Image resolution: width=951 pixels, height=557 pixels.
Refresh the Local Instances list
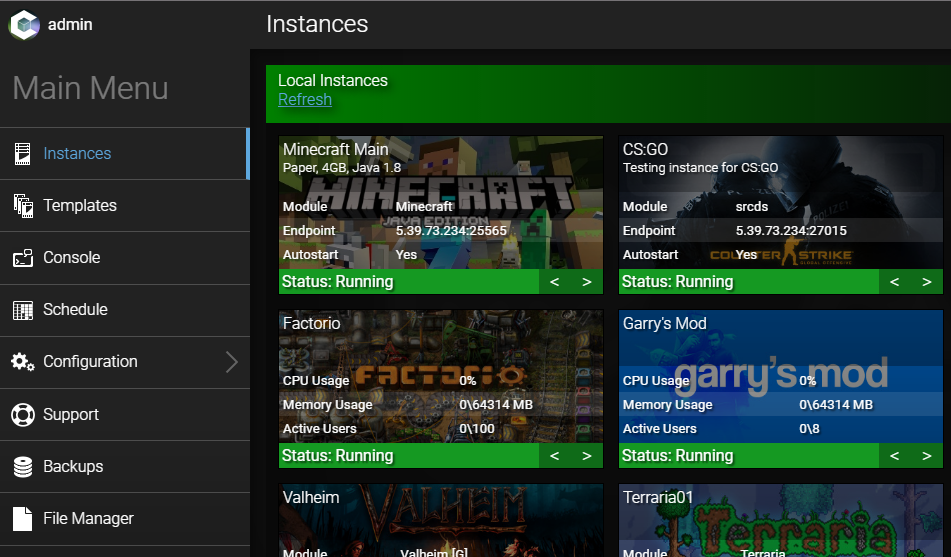point(304,100)
